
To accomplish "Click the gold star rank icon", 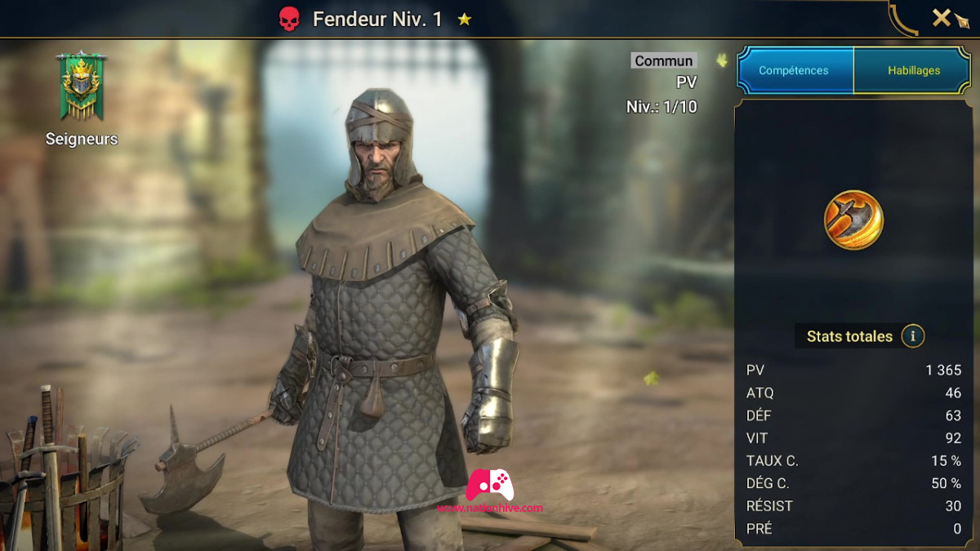I will [x=465, y=19].
